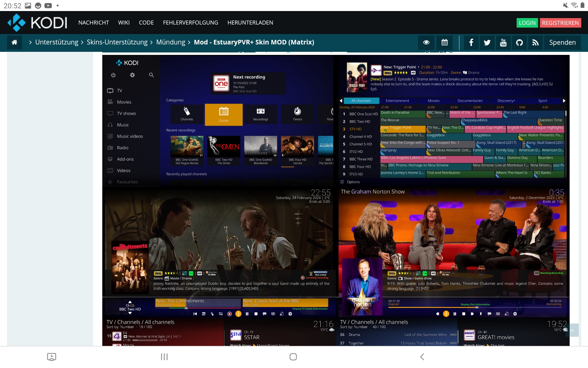588x368 pixels.
Task: Open the WIKI menu item
Action: click(124, 23)
